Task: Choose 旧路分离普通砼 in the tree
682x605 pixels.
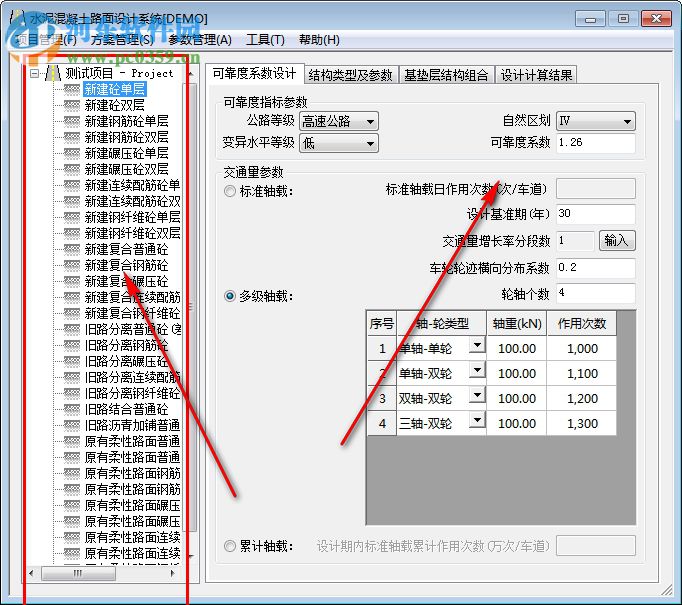Action: click(x=132, y=330)
